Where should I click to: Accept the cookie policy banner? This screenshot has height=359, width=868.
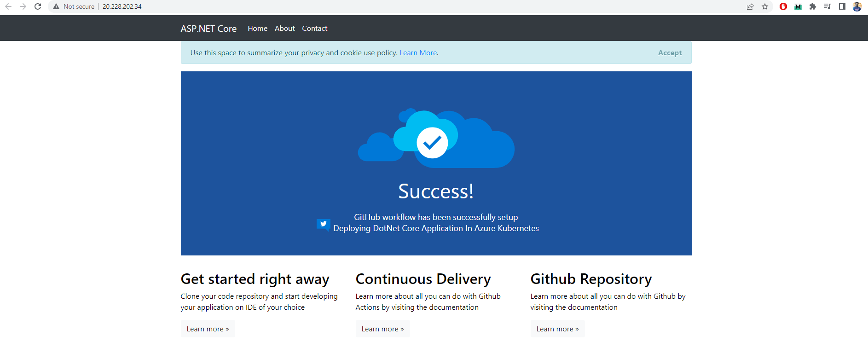tap(670, 53)
